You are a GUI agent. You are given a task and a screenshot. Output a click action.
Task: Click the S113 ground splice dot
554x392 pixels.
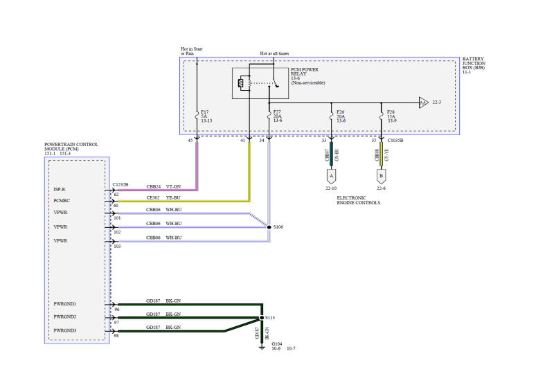pyautogui.click(x=261, y=318)
